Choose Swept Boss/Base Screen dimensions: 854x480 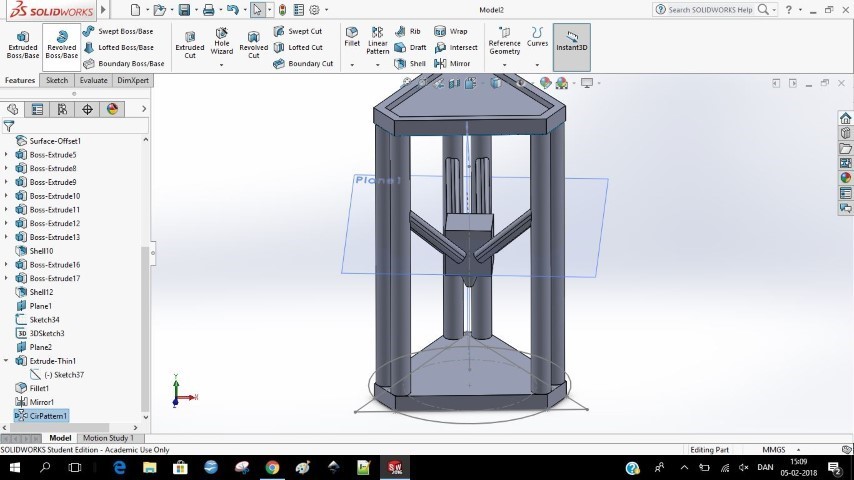(x=118, y=32)
